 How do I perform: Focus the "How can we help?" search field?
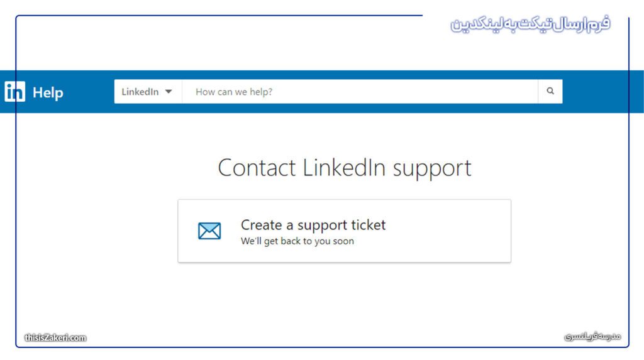360,92
